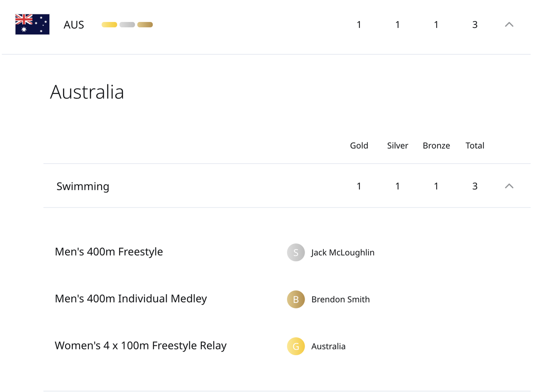Screen dimensions: 539x392
Task: Select the Women's 4 x 100m Freestyle Relay event
Action: click(141, 345)
